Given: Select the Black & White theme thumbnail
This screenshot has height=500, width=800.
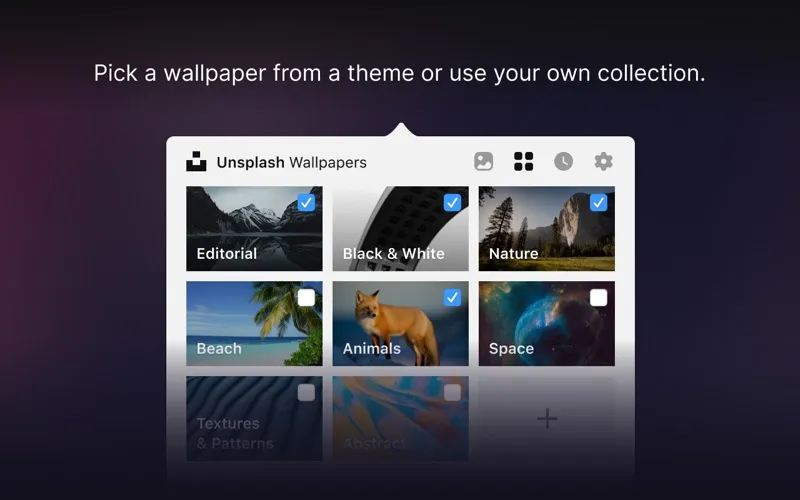Looking at the screenshot, I should click(x=401, y=229).
